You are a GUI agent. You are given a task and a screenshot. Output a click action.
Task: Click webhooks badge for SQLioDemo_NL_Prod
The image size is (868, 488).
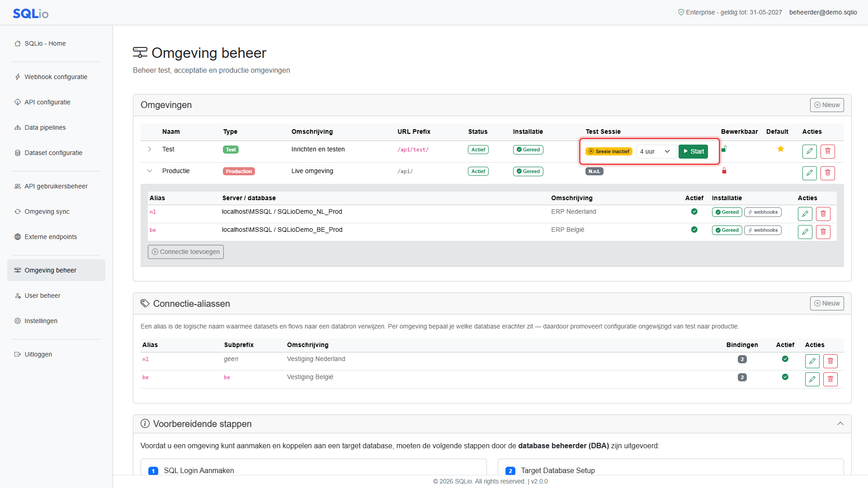(763, 212)
